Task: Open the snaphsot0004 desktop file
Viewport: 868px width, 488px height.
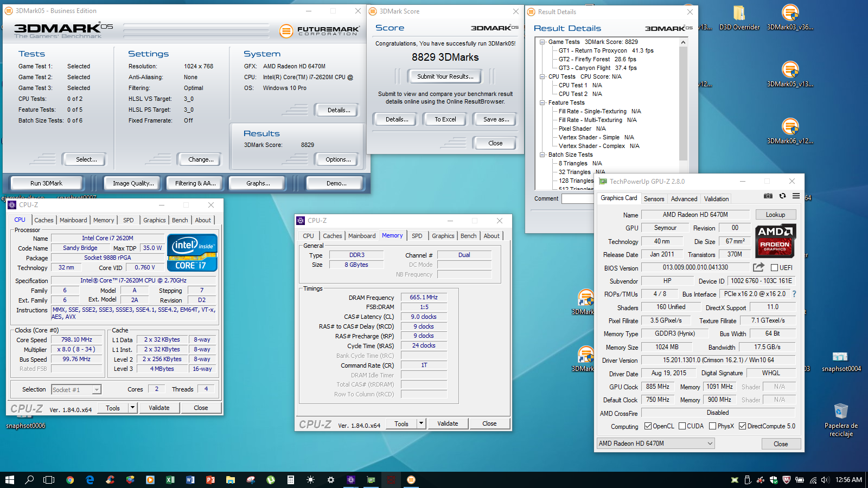Action: click(841, 361)
